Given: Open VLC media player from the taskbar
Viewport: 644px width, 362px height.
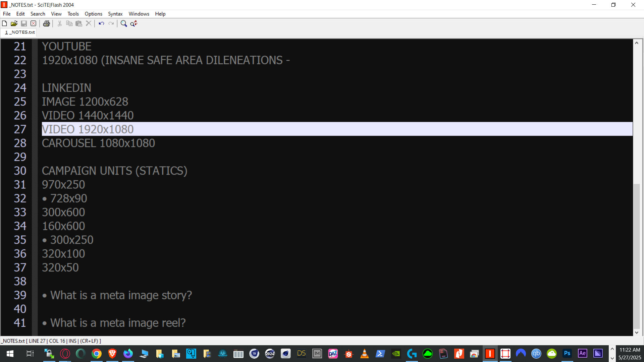Looking at the screenshot, I should pyautogui.click(x=364, y=354).
